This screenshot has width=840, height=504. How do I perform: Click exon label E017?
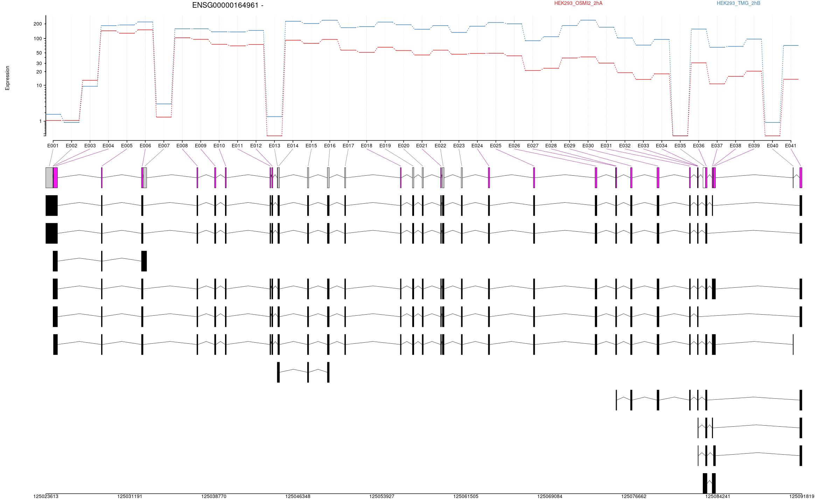(x=348, y=146)
